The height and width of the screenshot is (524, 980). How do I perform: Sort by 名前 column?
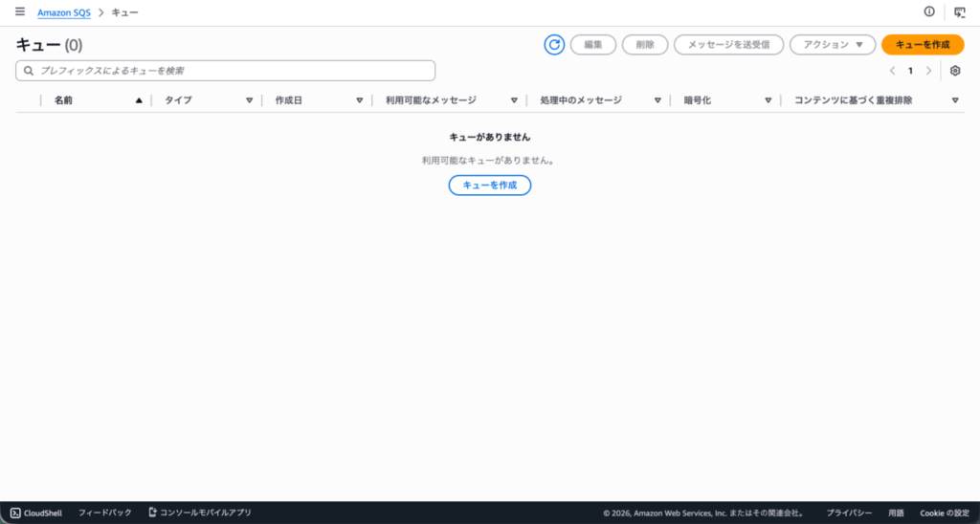[x=96, y=99]
